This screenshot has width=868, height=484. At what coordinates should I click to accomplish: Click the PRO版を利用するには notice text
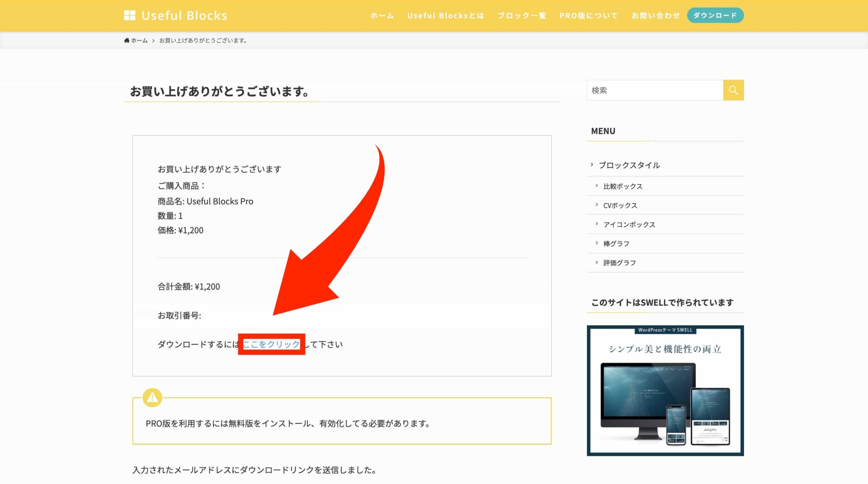point(288,424)
